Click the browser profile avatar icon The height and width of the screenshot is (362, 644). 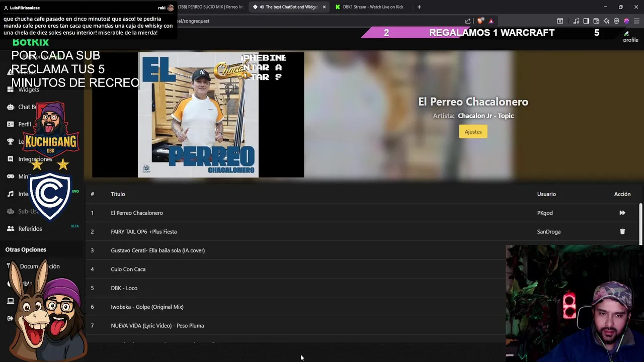(x=626, y=21)
